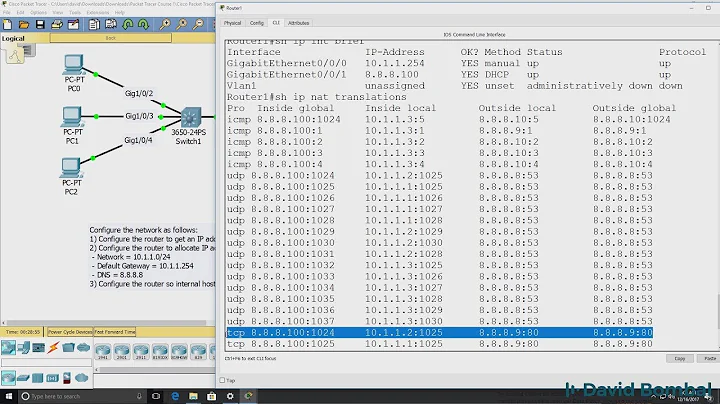Open the Extensions menu
720x404 pixels.
click(x=98, y=12)
